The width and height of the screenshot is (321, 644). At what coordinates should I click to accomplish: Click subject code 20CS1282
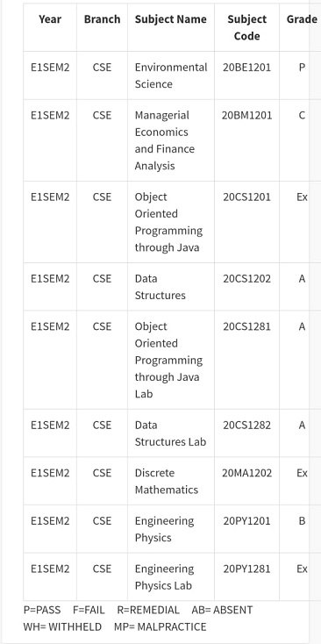point(247,425)
